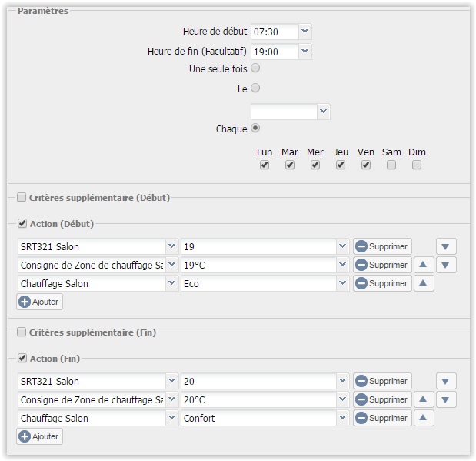This screenshot has height=461, width=476.
Task: Move start Chauffage Salon Eco action up
Action: (424, 283)
